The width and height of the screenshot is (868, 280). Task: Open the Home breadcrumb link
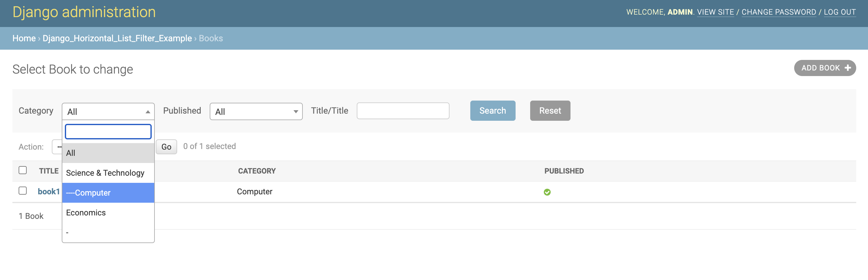point(24,38)
